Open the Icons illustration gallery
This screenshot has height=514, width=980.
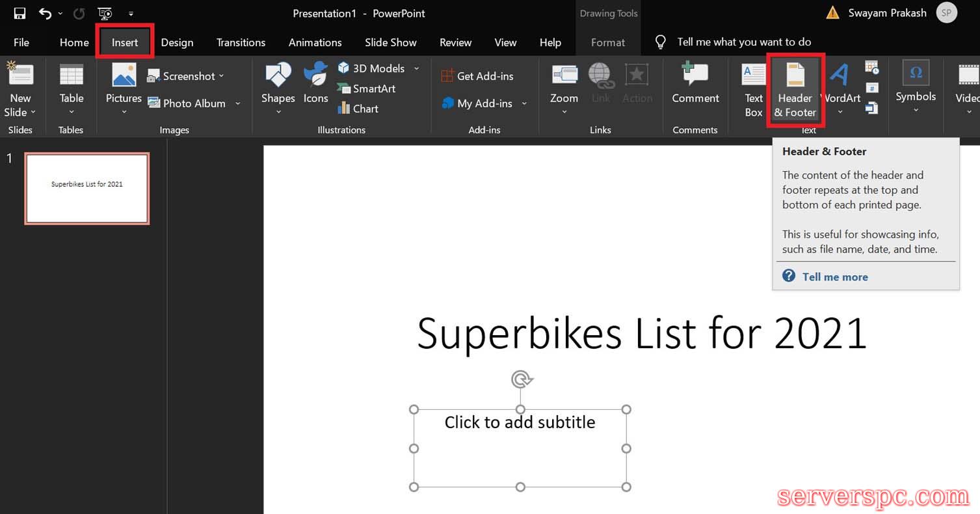coord(315,83)
